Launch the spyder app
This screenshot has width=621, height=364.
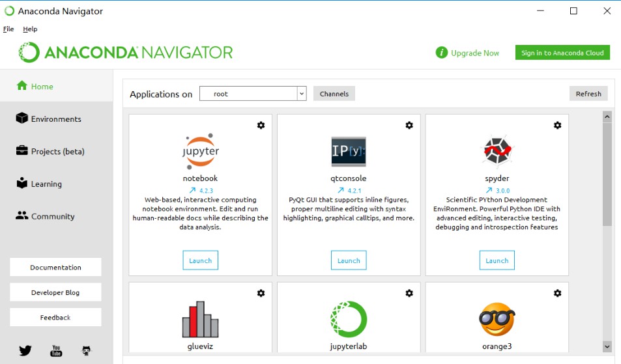tap(497, 260)
